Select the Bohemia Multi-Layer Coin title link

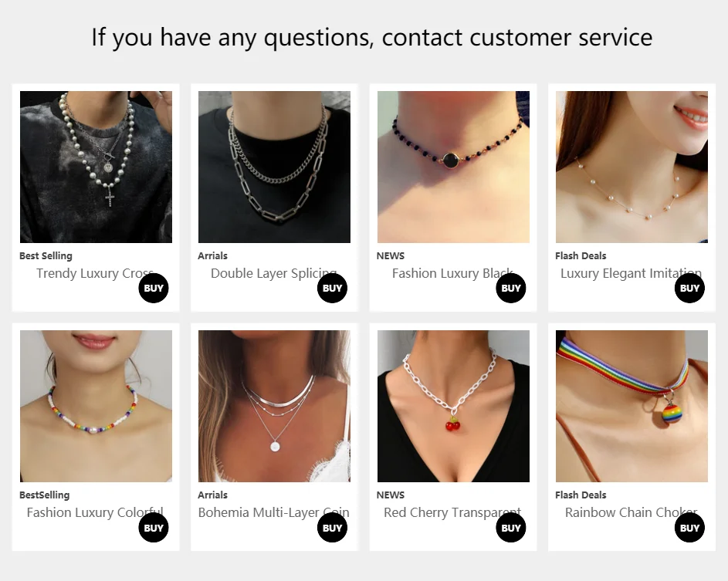tap(274, 512)
